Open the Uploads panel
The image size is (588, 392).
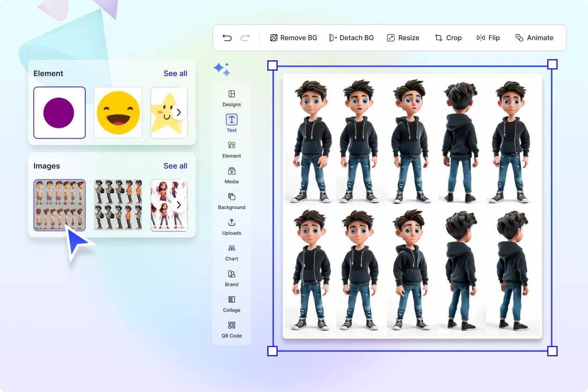click(231, 226)
